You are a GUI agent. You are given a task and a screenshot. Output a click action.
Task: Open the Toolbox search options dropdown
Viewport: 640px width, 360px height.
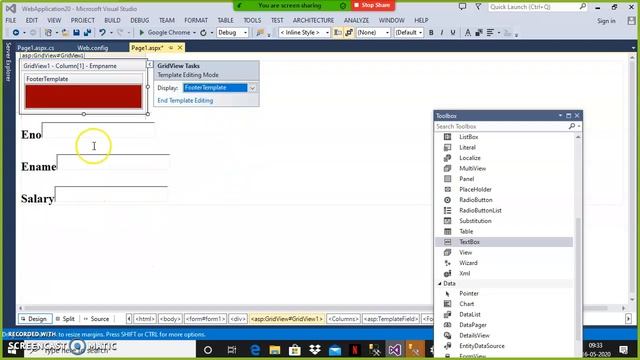579,127
